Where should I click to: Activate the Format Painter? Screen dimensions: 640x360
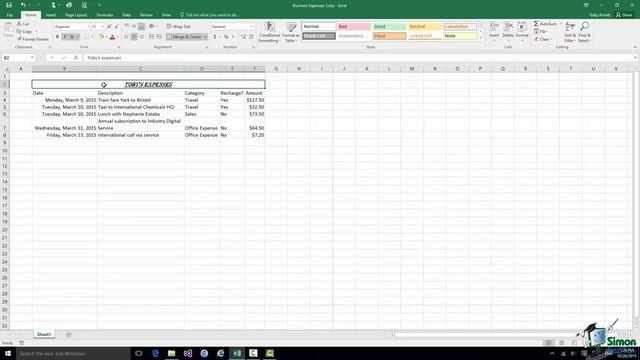click(33, 39)
